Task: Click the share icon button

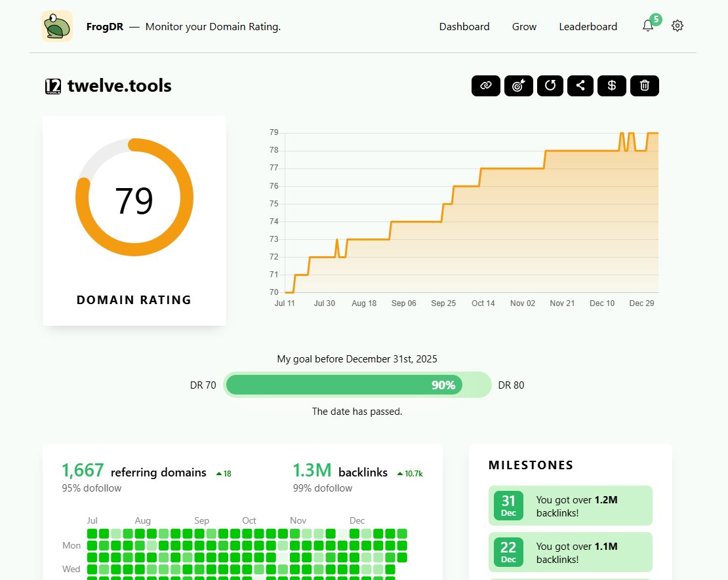Action: pyautogui.click(x=580, y=86)
